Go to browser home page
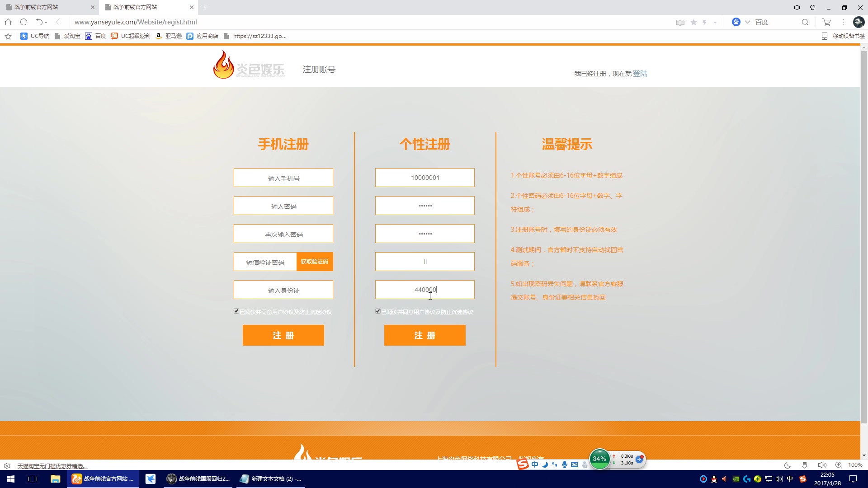Screen dimensions: 868x488 point(8,22)
